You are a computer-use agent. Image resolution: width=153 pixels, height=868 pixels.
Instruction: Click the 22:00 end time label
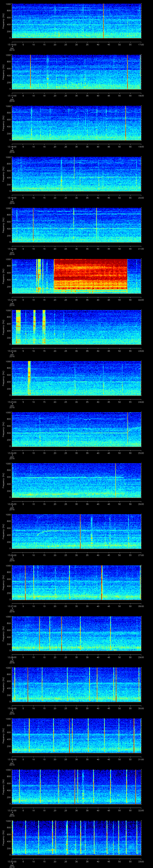(x=141, y=300)
